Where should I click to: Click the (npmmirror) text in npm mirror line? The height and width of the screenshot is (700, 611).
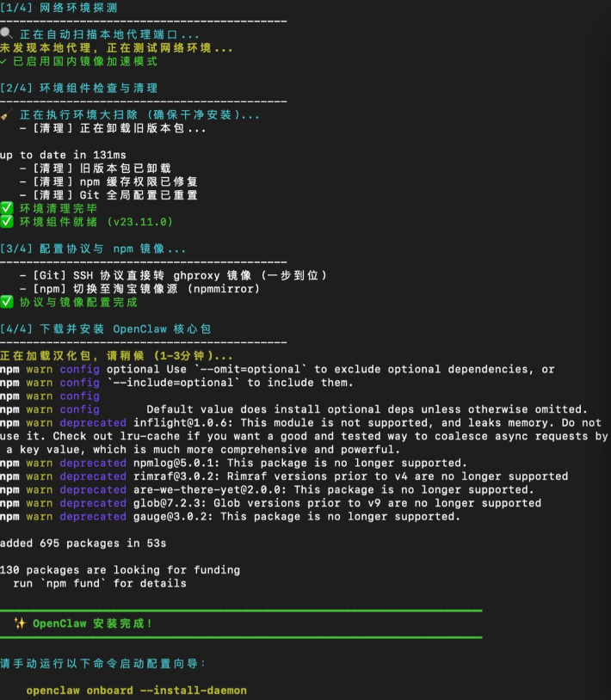point(224,289)
